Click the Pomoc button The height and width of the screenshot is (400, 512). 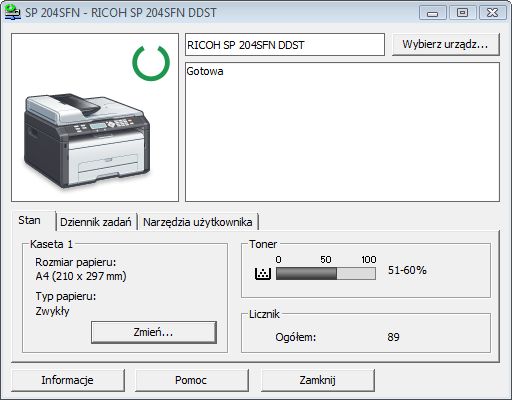191,380
